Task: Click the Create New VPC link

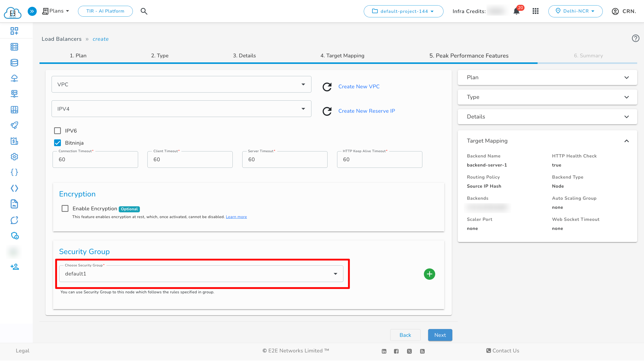Action: click(359, 87)
